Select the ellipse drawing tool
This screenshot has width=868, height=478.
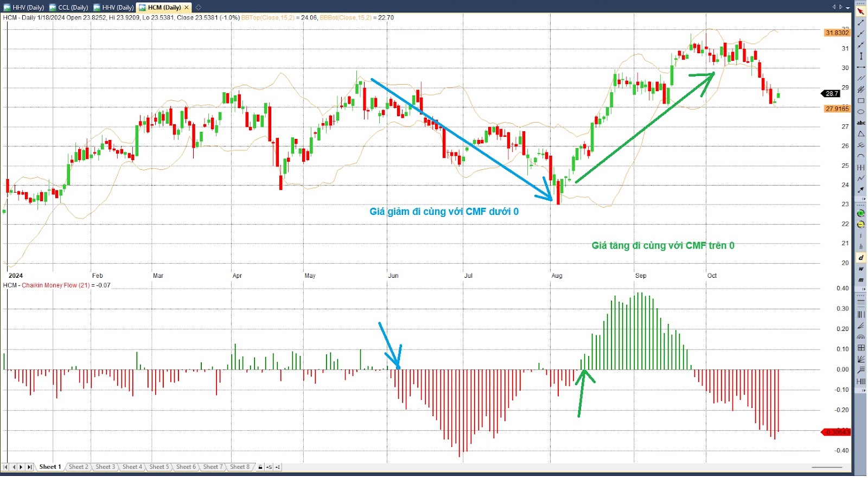[x=861, y=112]
